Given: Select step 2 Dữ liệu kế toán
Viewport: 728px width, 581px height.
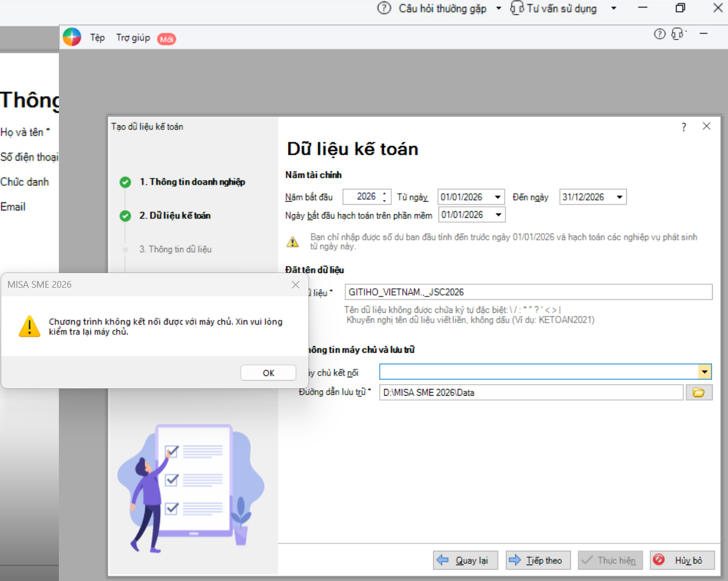Looking at the screenshot, I should [x=175, y=215].
